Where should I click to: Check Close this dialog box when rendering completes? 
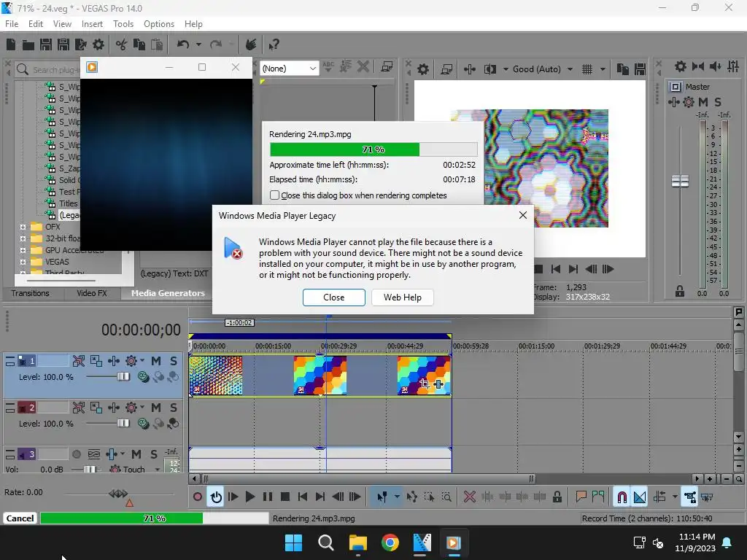click(274, 195)
